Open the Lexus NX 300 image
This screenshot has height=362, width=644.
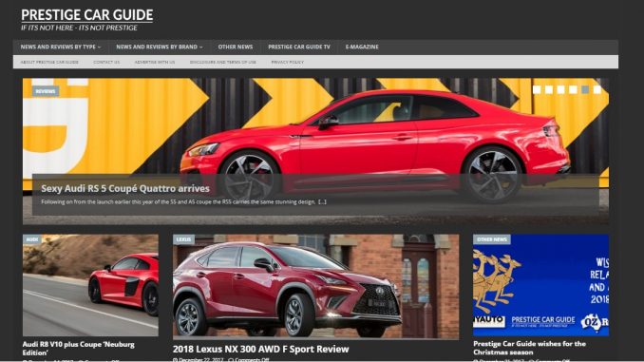click(x=315, y=286)
